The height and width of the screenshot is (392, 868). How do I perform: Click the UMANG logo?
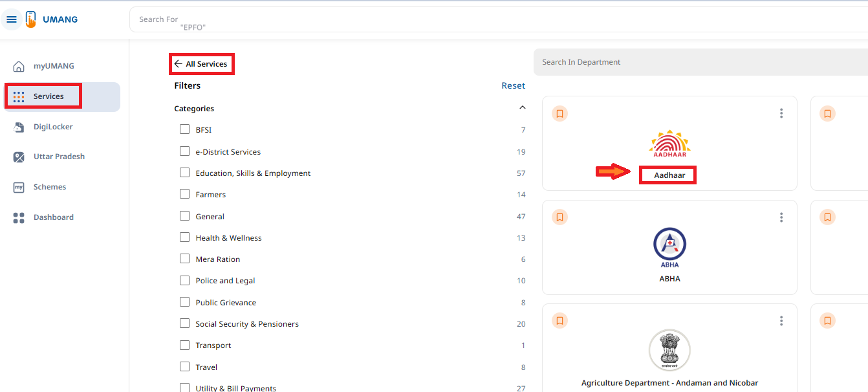pos(52,19)
